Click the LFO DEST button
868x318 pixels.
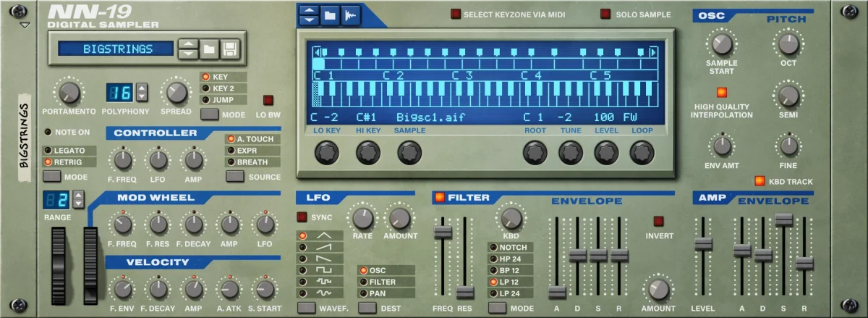(367, 307)
